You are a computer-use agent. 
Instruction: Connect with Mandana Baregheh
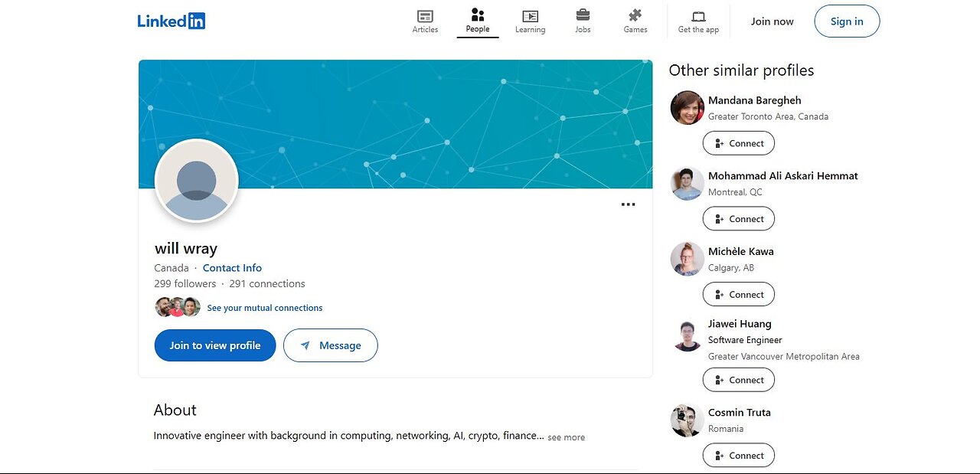[x=739, y=143]
